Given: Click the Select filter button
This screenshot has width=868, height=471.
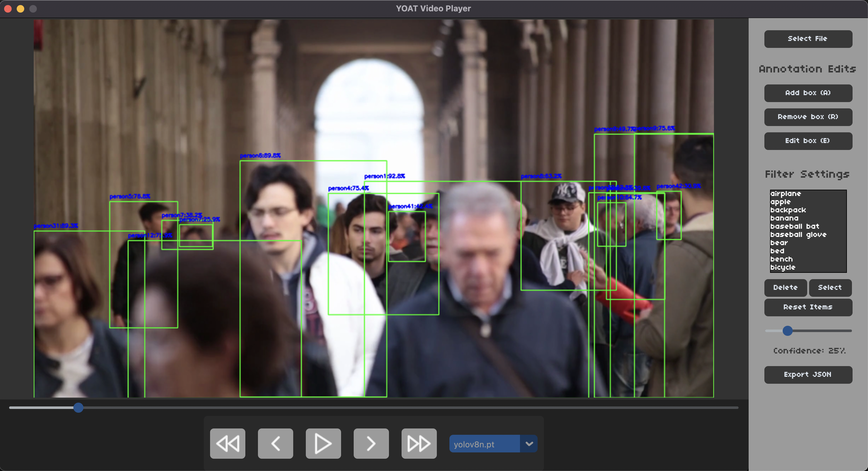Looking at the screenshot, I should coord(830,288).
